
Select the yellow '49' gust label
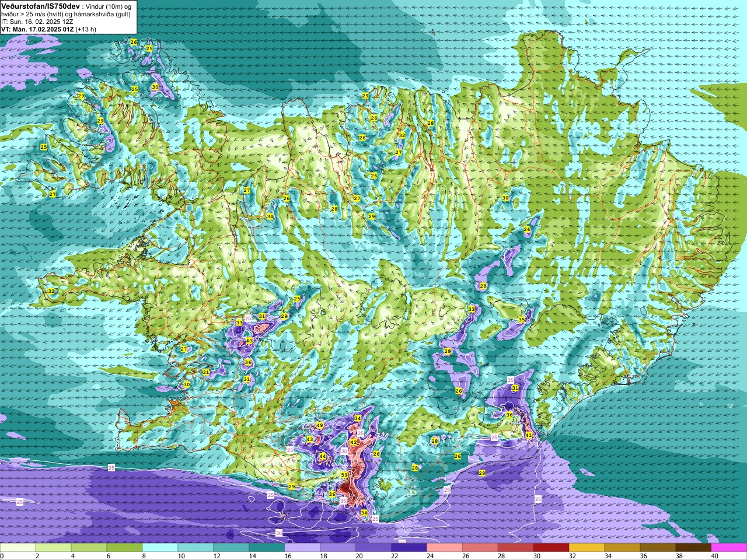click(320, 425)
